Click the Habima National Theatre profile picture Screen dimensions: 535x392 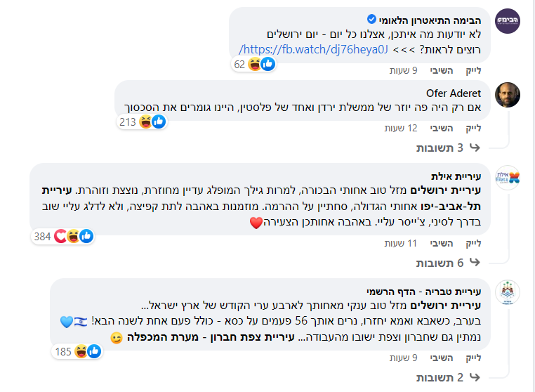(508, 21)
